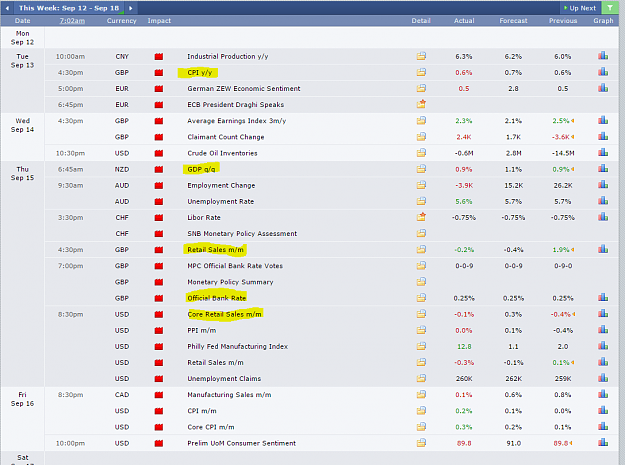Screen dimensions: 625x465
Task: Click the NZD currency cell
Action: [x=122, y=169]
